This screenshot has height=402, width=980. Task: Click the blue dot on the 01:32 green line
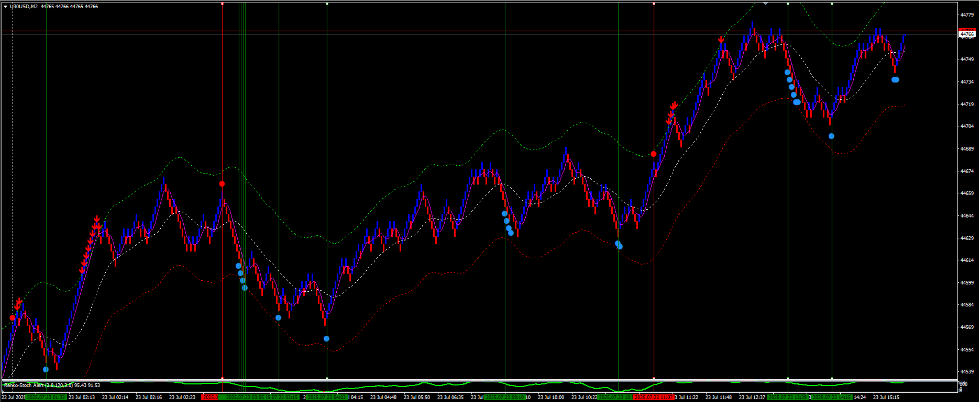46,369
